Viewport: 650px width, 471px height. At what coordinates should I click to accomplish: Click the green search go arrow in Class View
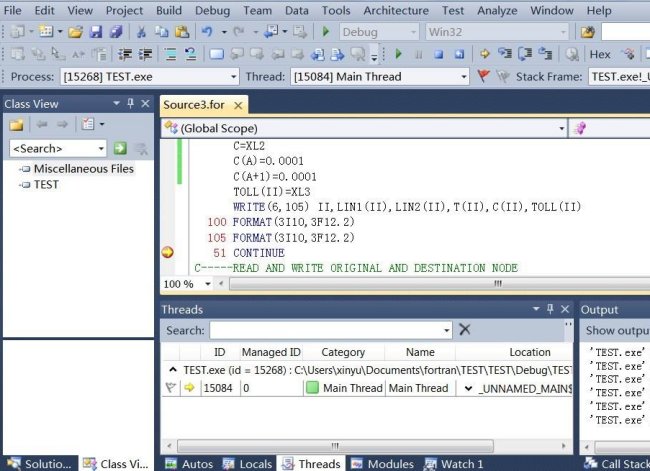pos(120,148)
